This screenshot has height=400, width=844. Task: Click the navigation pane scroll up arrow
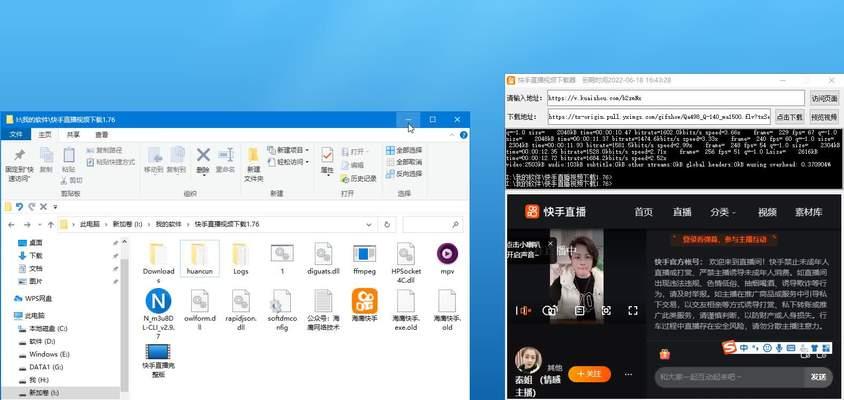pyautogui.click(x=124, y=242)
